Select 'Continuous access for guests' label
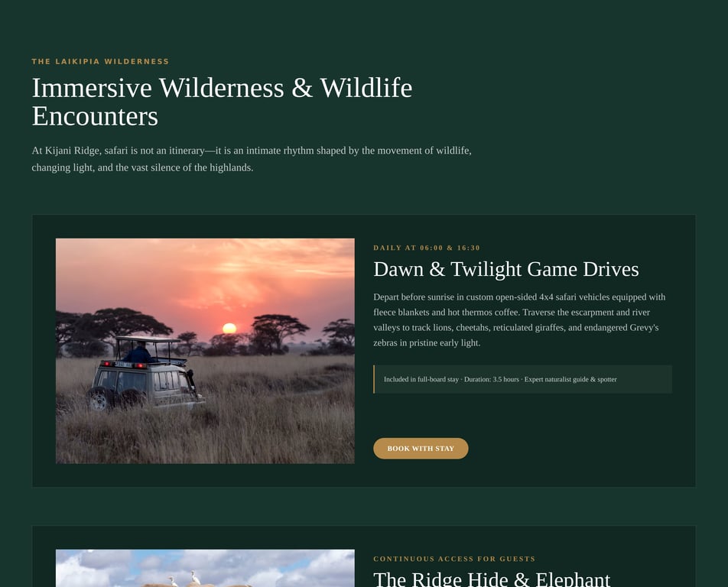Image resolution: width=728 pixels, height=587 pixels. tap(454, 559)
